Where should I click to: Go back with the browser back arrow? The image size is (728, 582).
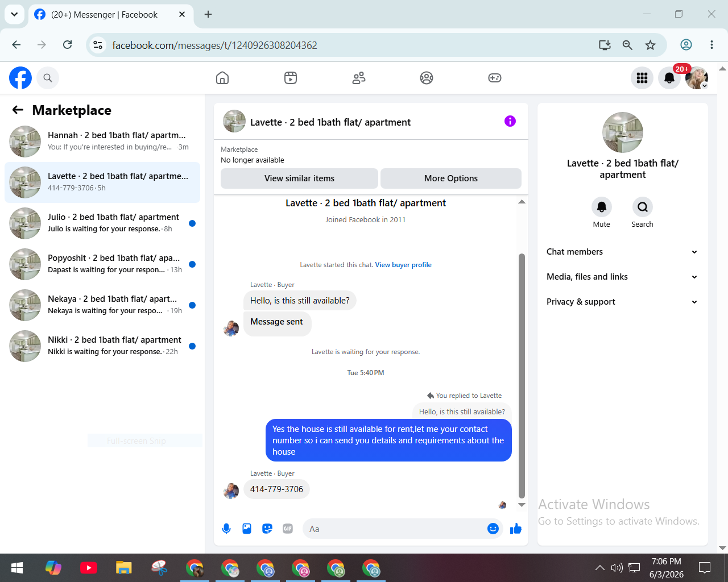(x=16, y=45)
